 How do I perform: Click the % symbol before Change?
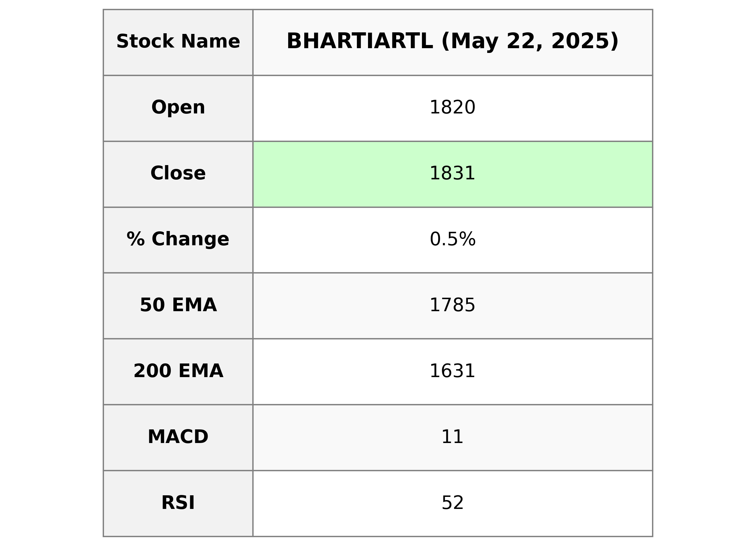(x=136, y=239)
